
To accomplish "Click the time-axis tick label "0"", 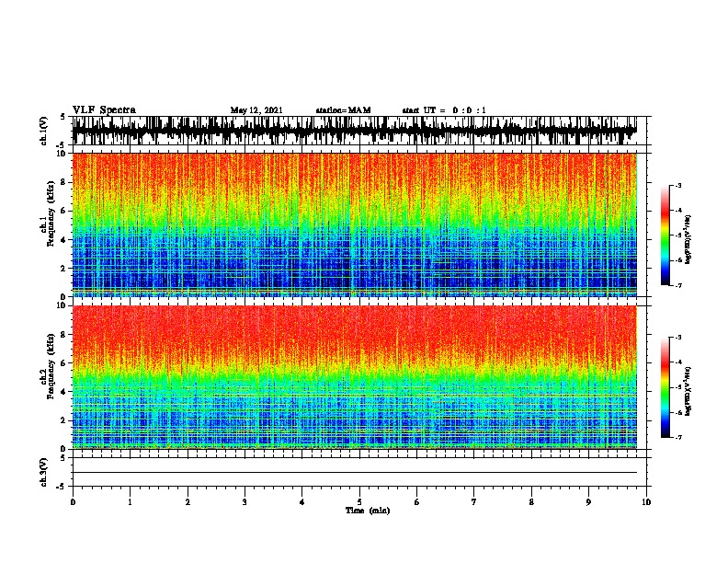I will coord(73,502).
